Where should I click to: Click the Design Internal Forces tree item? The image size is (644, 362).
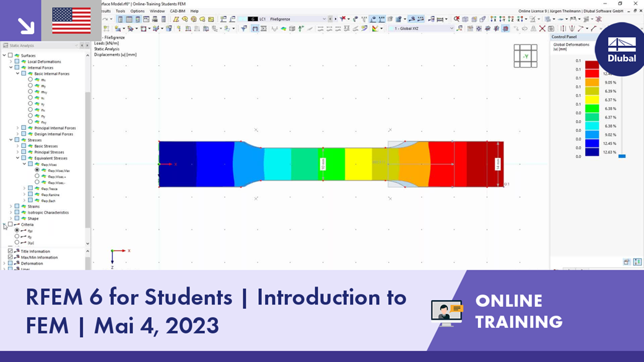(53, 134)
